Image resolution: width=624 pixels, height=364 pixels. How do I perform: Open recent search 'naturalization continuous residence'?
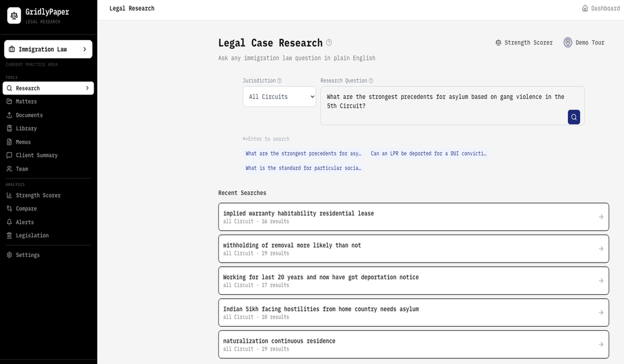(x=413, y=344)
